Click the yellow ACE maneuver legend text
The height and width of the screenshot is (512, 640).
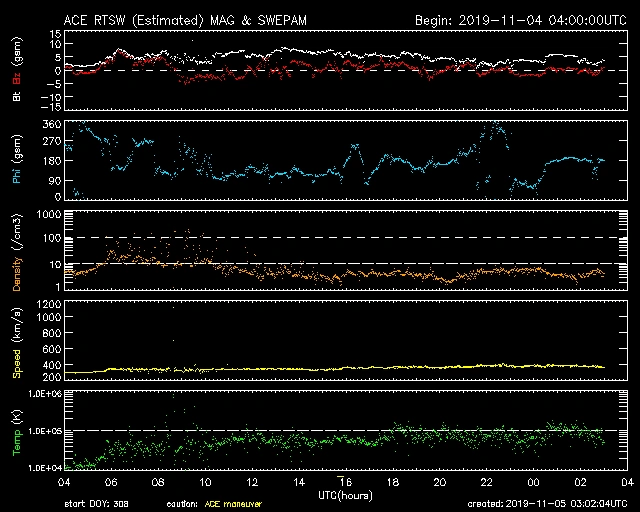coord(232,504)
